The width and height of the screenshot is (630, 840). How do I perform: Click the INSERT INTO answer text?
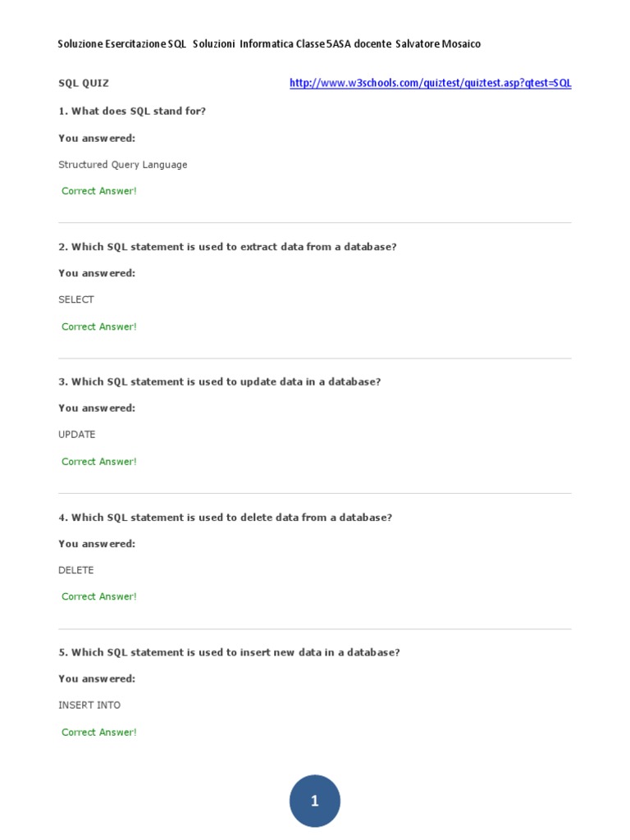[x=89, y=705]
